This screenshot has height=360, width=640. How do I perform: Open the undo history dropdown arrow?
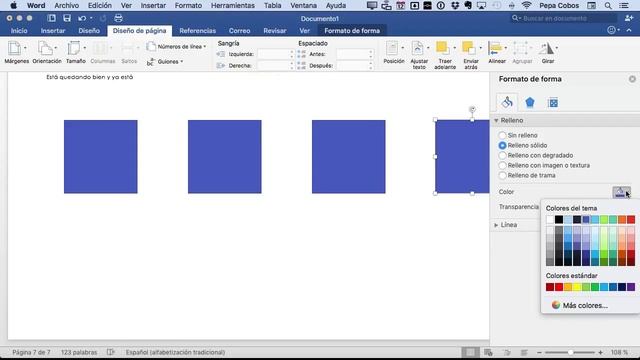(91, 18)
